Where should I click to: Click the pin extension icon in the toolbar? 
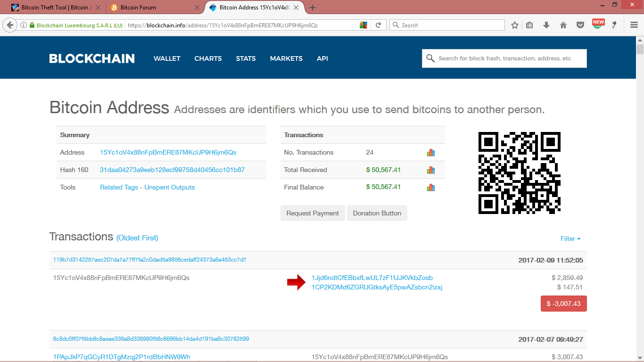[x=614, y=25]
